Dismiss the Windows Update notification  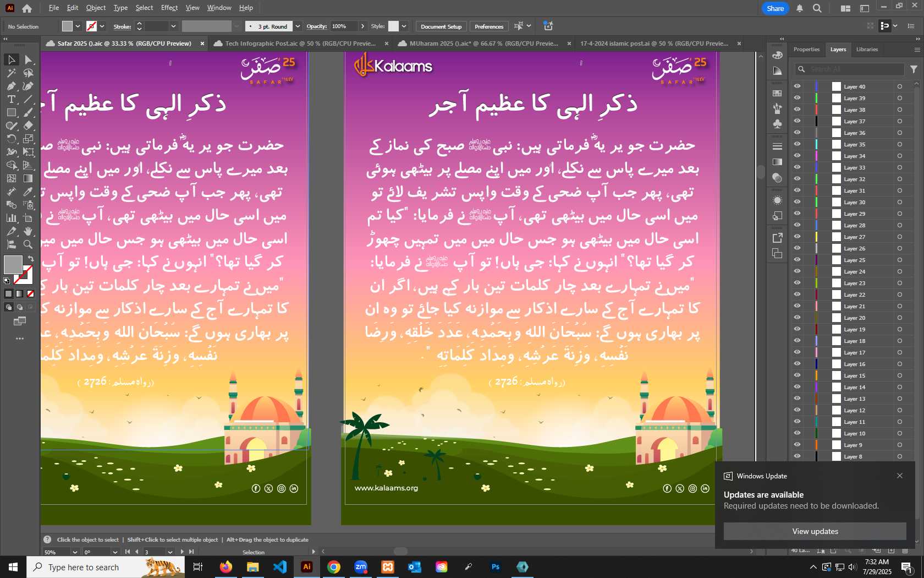900,476
